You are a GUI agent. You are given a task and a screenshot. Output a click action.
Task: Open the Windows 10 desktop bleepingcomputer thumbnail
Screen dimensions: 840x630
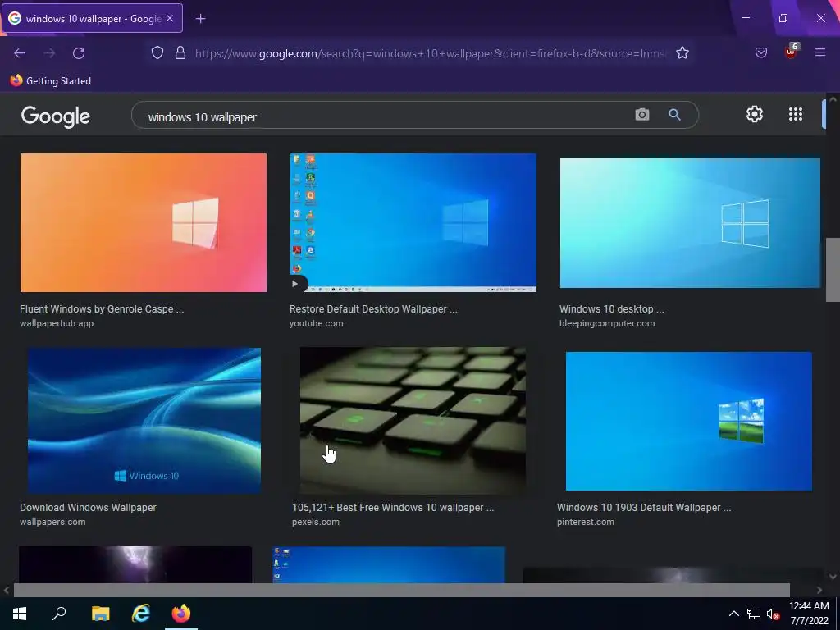(x=690, y=222)
